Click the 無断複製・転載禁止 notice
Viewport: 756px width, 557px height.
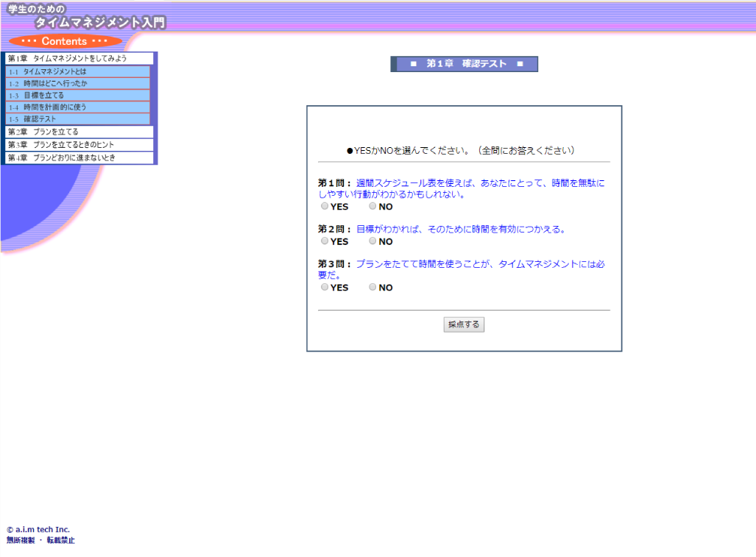(x=40, y=540)
